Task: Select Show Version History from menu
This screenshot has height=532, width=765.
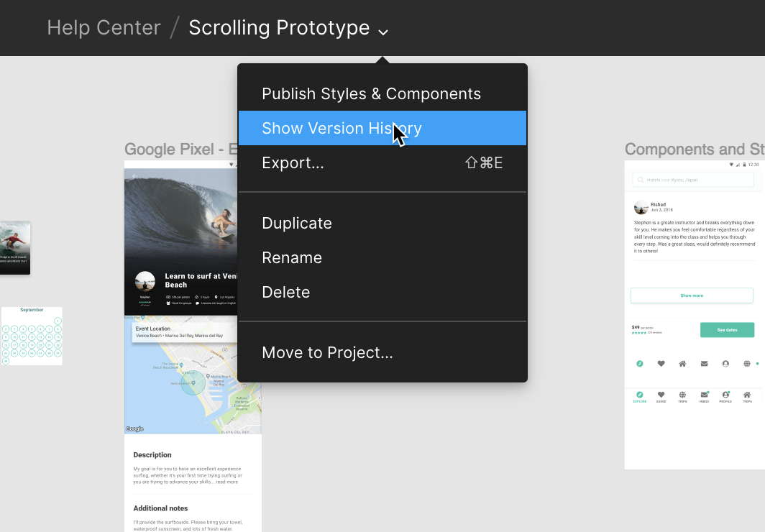Action: click(342, 129)
